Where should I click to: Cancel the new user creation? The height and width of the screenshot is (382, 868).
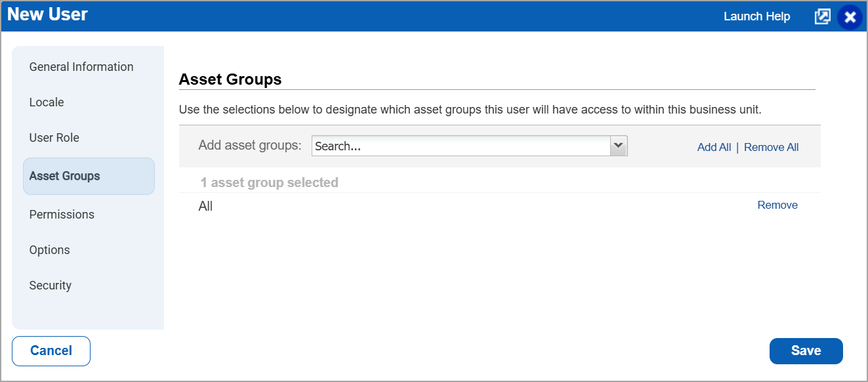click(51, 350)
